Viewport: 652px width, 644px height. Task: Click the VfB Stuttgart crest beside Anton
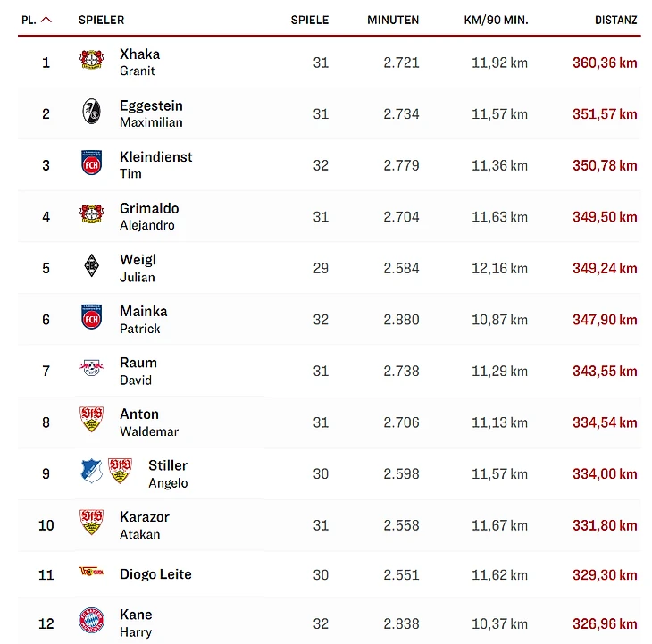pos(91,421)
